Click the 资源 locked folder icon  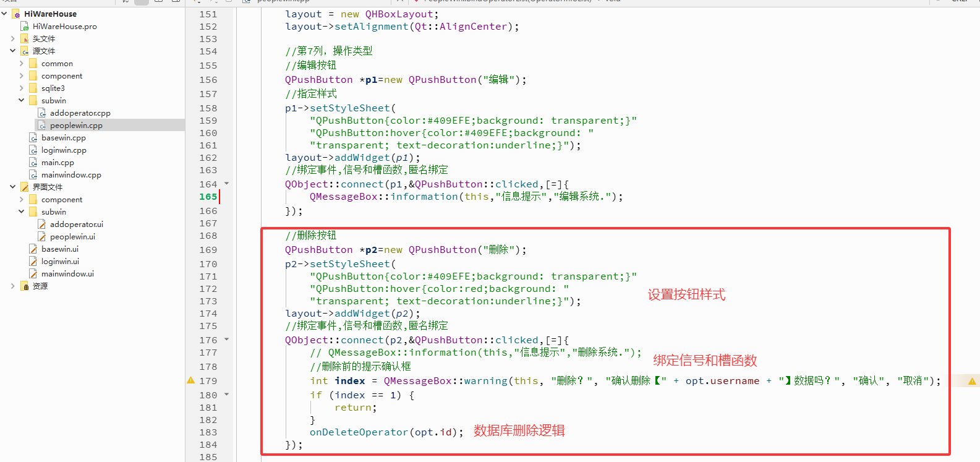(x=25, y=286)
